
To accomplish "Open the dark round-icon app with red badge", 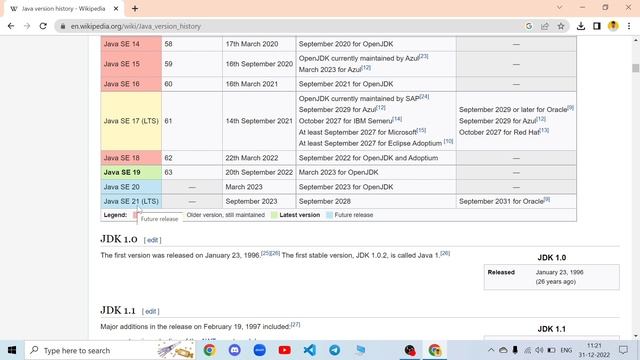I will tap(409, 350).
